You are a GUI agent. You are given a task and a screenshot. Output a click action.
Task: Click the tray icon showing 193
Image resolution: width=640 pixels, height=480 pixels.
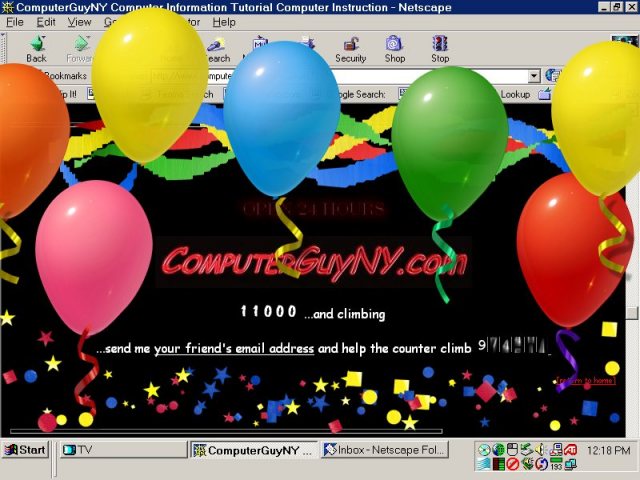coord(556,464)
